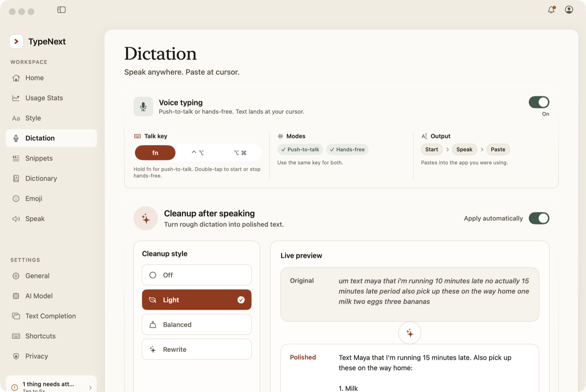Screen dimensions: 586x392
Task: Select the Rewrite cleanup style
Action: (197, 349)
